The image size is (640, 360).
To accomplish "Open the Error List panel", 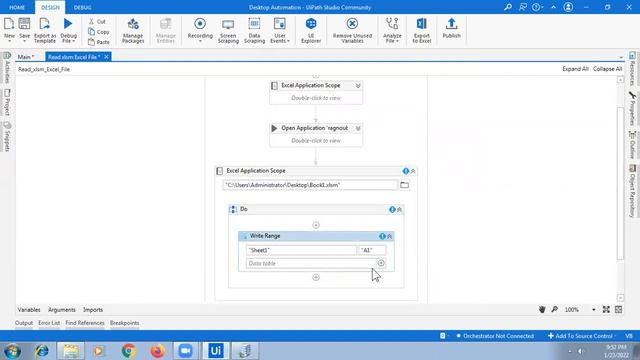I will click(49, 323).
